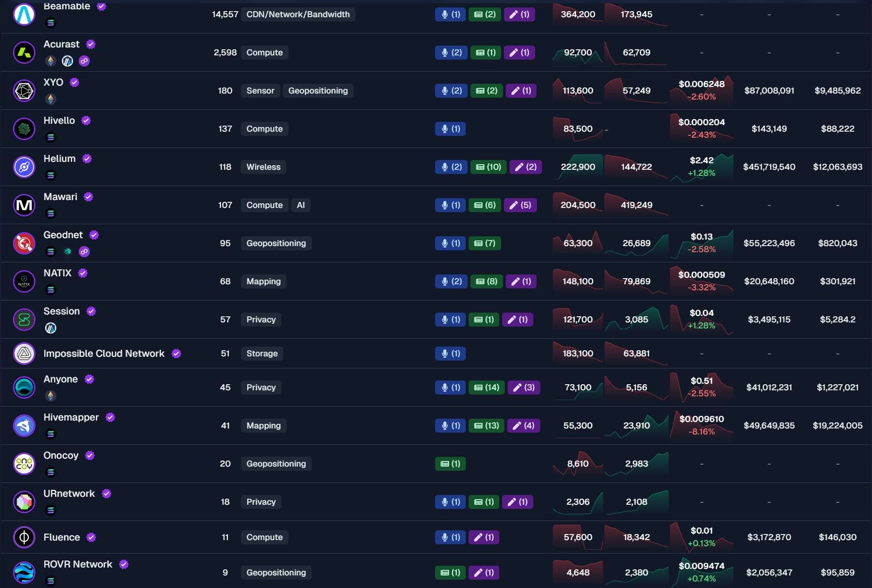Open the URnetwork project name link
The height and width of the screenshot is (588, 872).
pos(69,494)
